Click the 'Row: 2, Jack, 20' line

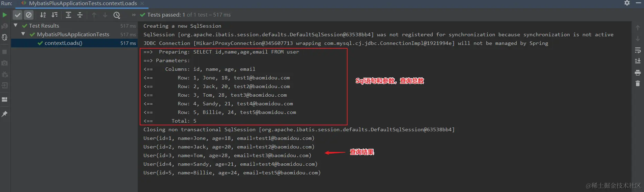point(217,86)
